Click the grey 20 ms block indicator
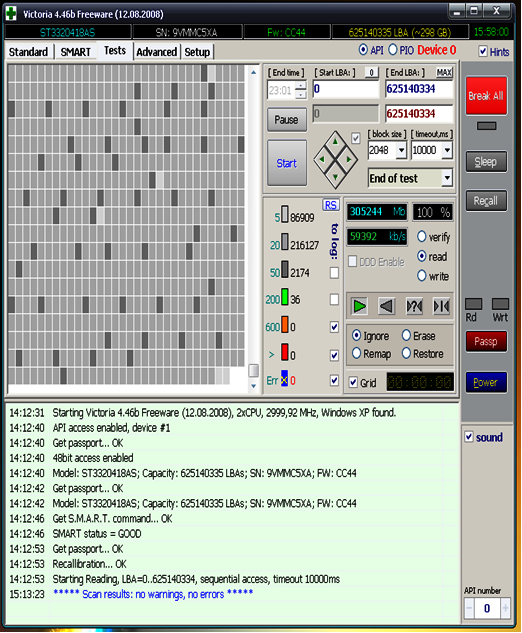 [285, 242]
